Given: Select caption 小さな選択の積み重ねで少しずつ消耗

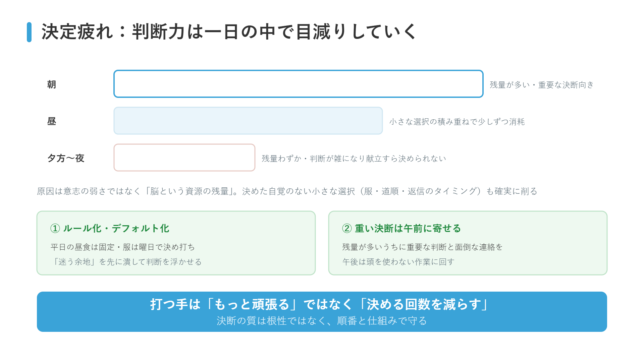Looking at the screenshot, I should point(457,122).
